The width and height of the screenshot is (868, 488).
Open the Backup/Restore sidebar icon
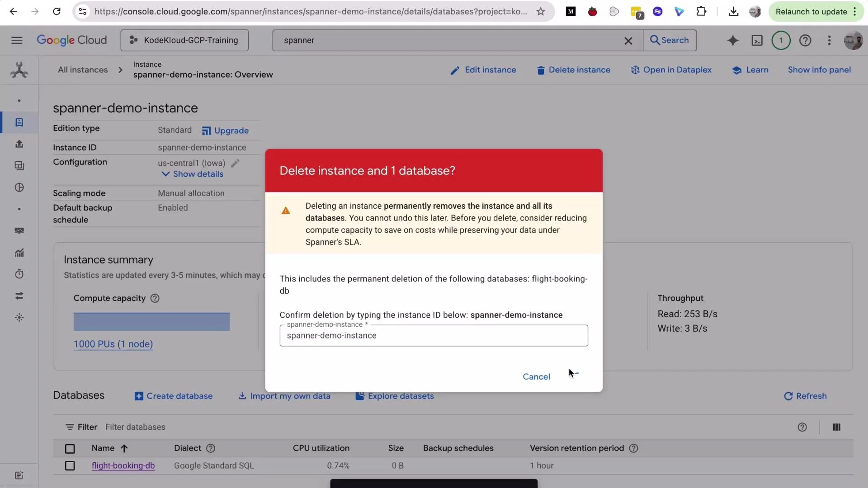click(x=19, y=165)
